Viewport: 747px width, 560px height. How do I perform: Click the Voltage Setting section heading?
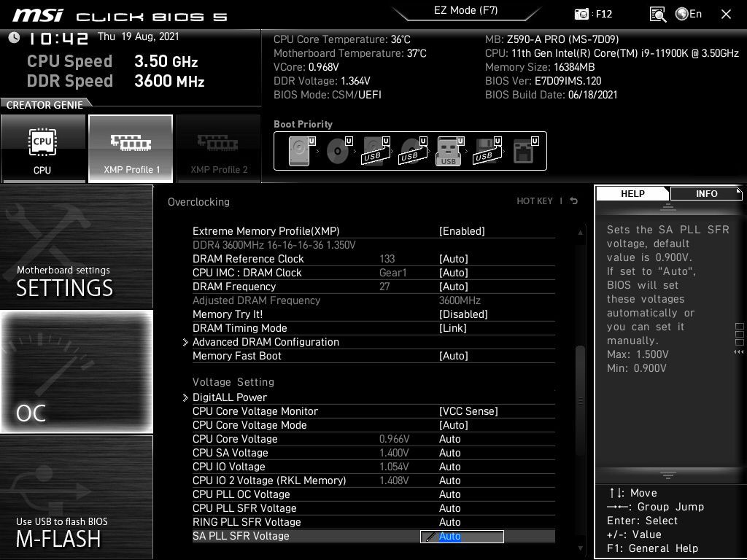click(x=233, y=382)
